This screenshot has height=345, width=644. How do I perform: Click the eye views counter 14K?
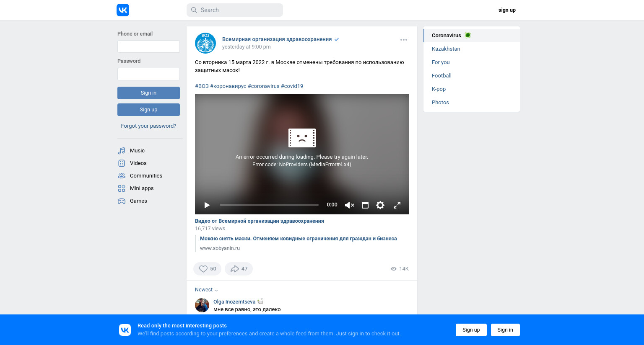400,269
